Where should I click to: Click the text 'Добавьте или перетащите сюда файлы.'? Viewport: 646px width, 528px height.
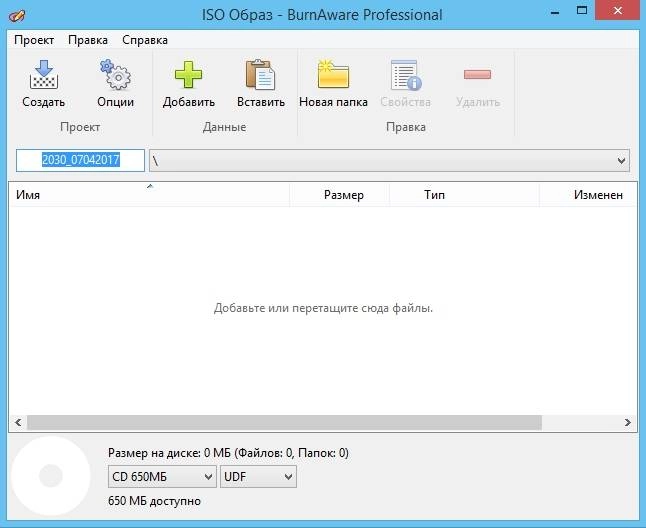pyautogui.click(x=323, y=308)
